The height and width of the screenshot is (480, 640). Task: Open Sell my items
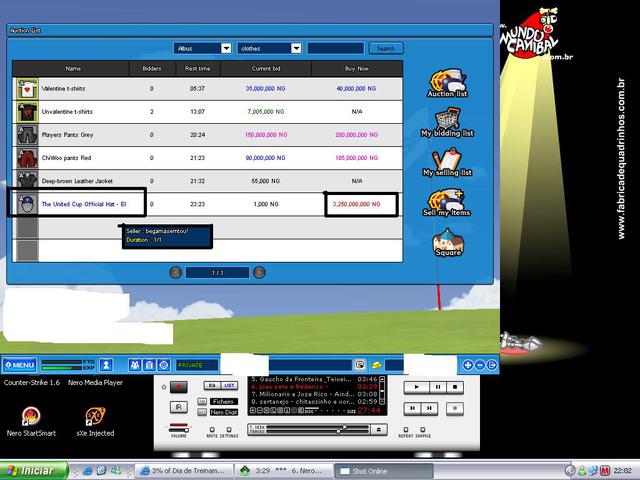tap(447, 202)
